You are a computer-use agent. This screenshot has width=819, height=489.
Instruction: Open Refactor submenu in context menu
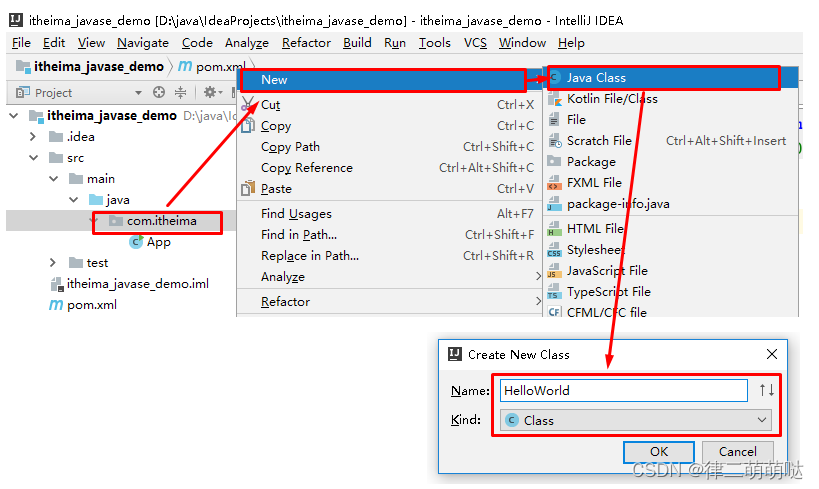point(390,301)
